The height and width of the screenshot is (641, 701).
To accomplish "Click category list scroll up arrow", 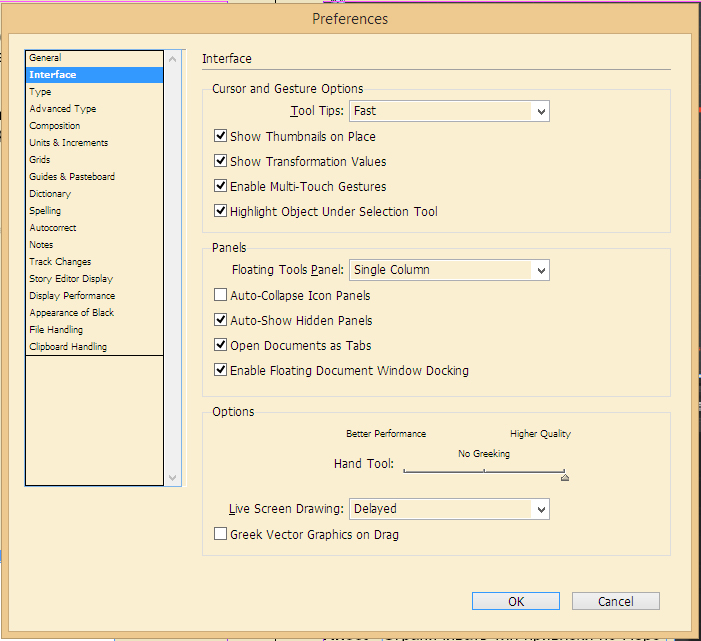I will (x=173, y=59).
